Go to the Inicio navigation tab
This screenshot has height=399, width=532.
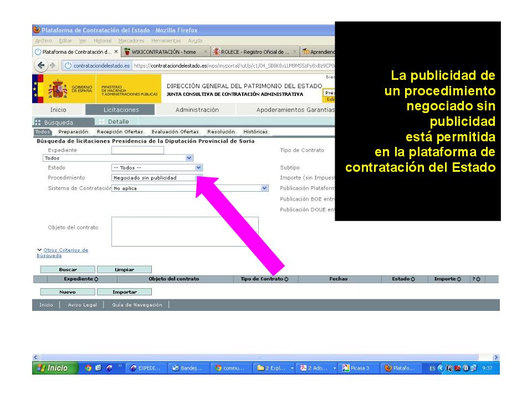[x=58, y=110]
